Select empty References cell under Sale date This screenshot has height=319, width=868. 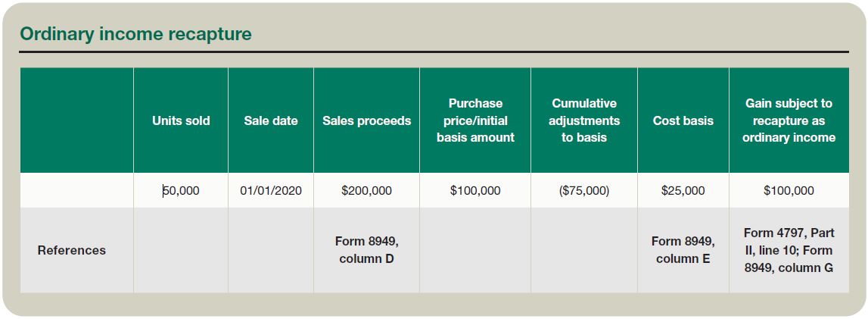pos(271,250)
